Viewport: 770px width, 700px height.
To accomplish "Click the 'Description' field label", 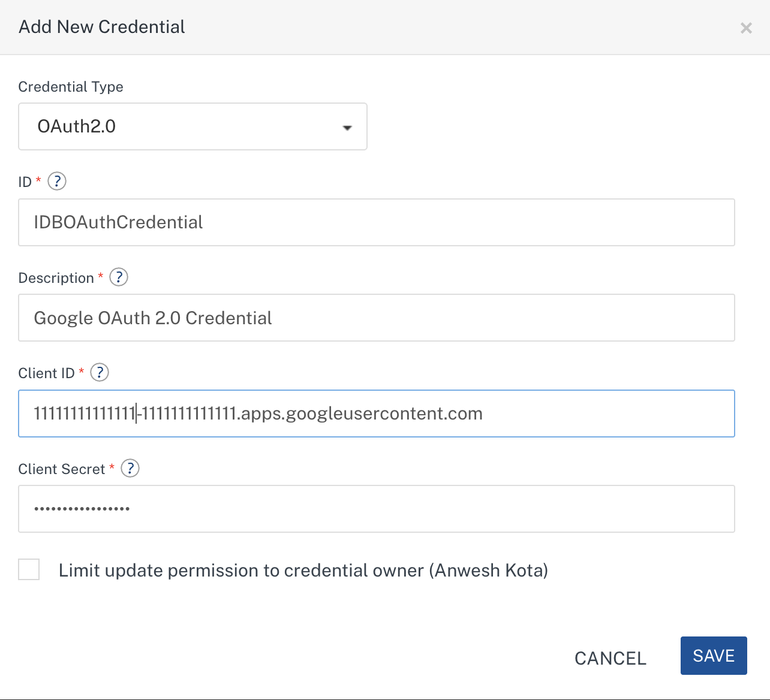I will [x=56, y=278].
